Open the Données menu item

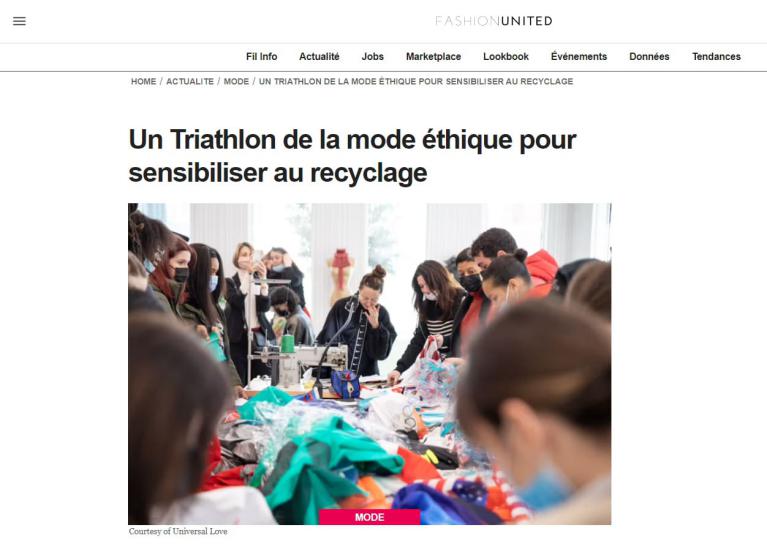pyautogui.click(x=649, y=56)
